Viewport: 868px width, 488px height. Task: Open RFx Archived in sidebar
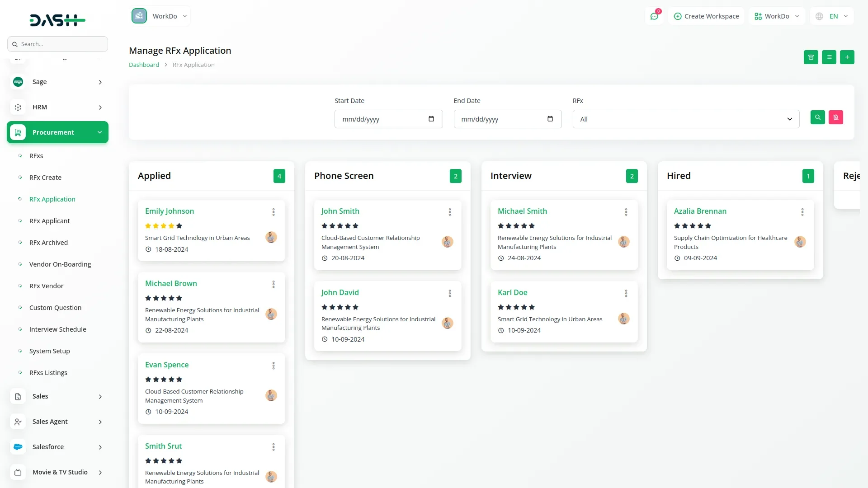pyautogui.click(x=48, y=243)
